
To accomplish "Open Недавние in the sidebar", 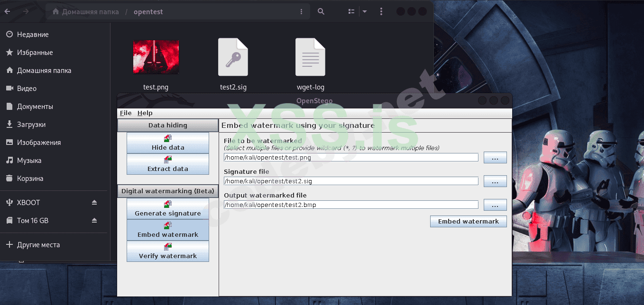I will pyautogui.click(x=55, y=35).
